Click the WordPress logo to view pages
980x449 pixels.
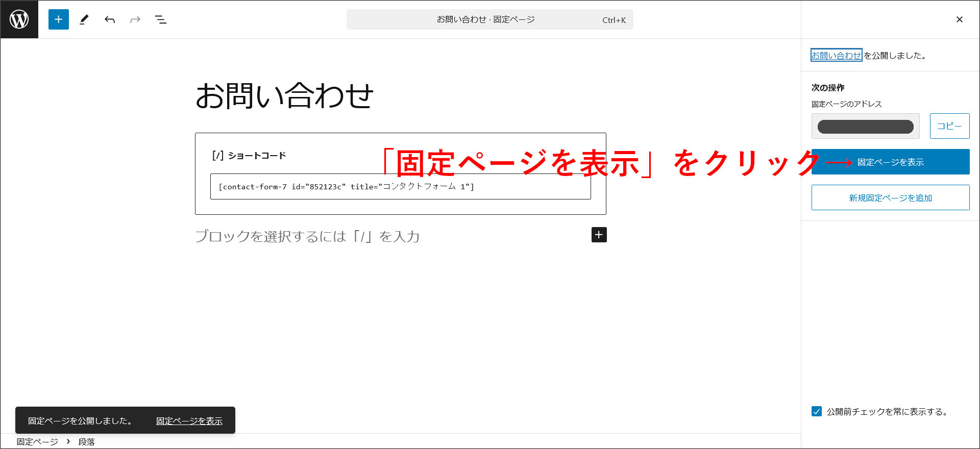tap(19, 19)
